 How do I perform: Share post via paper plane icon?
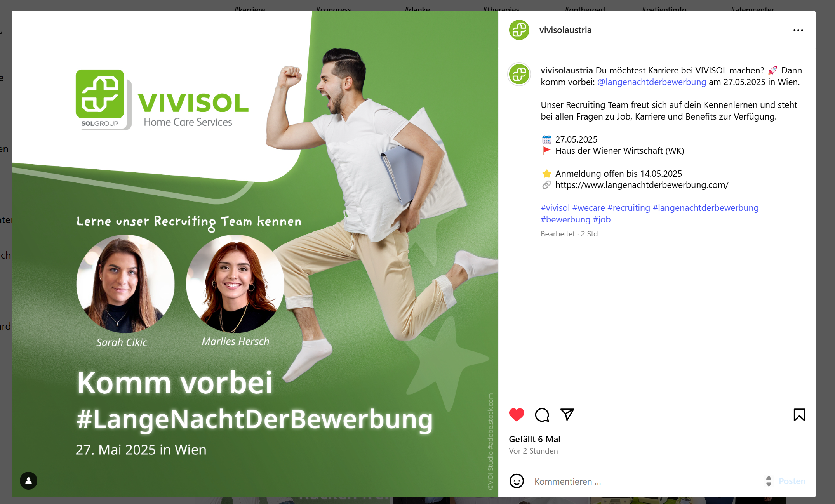[x=567, y=414]
